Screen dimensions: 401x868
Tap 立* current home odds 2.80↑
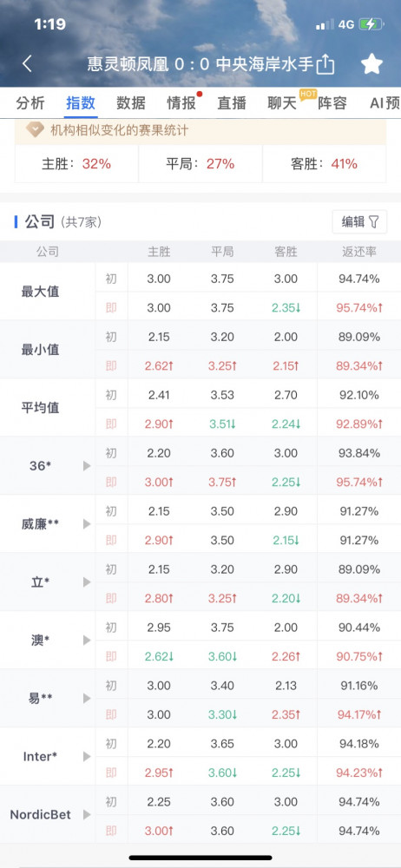point(159,598)
